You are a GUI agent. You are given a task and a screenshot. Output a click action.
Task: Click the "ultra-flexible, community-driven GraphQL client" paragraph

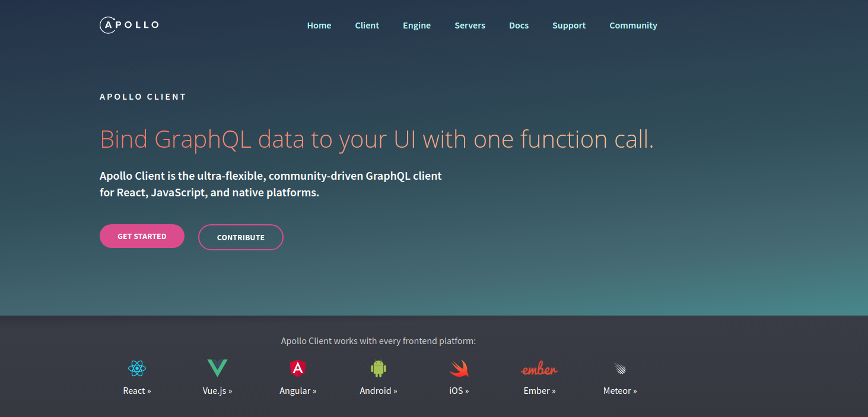(271, 184)
